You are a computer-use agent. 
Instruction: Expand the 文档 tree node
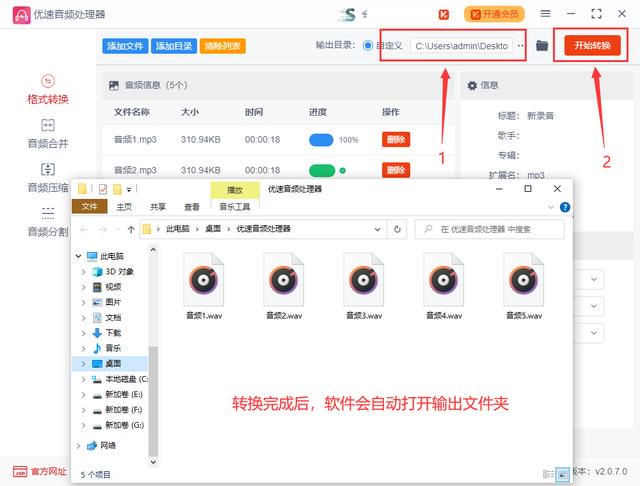click(x=84, y=318)
